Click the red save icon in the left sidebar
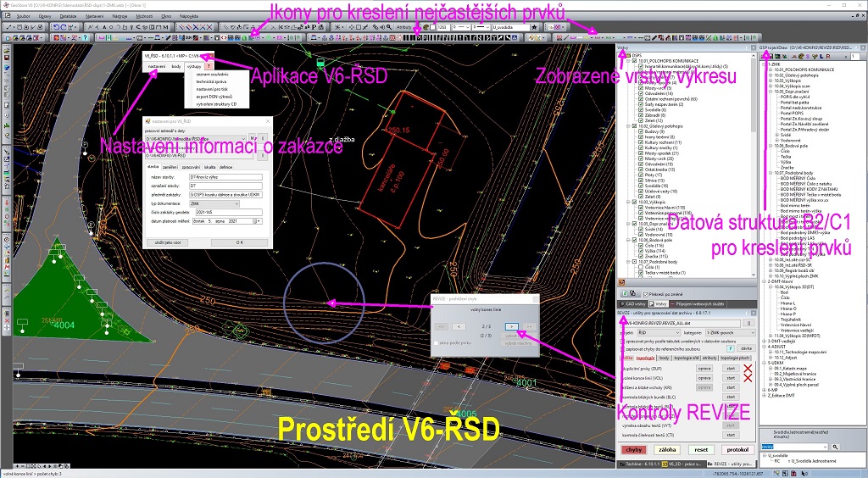This screenshot has height=478, width=868. 7,58
